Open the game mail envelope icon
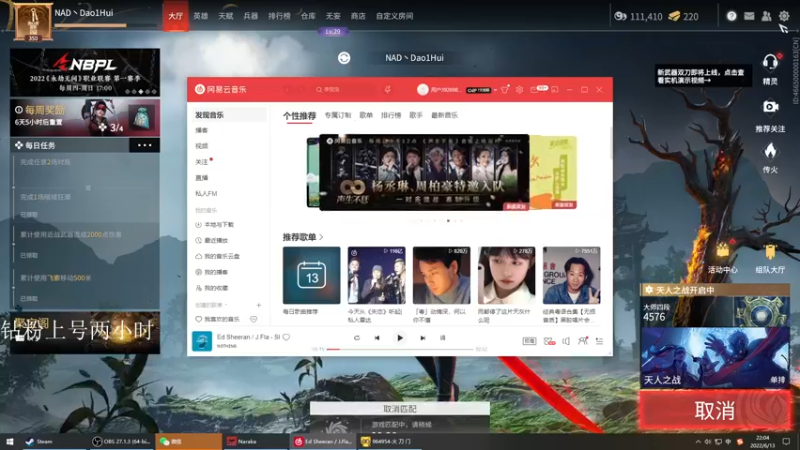 749,16
